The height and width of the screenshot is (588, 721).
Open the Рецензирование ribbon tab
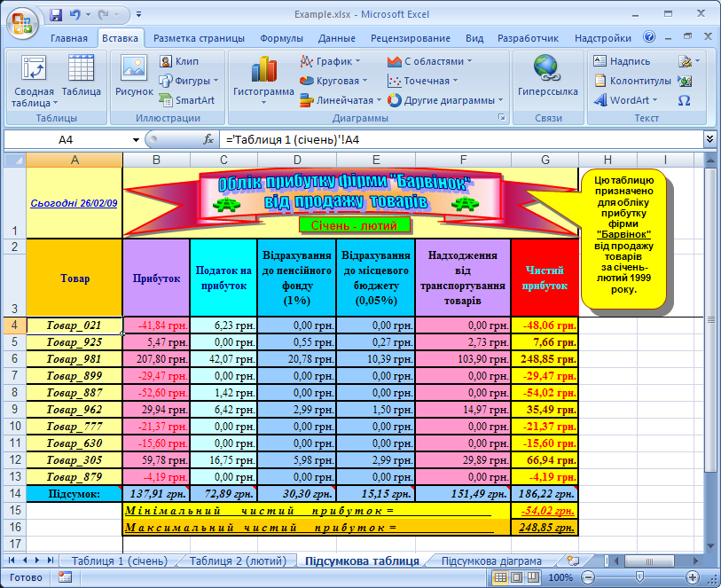click(x=410, y=38)
